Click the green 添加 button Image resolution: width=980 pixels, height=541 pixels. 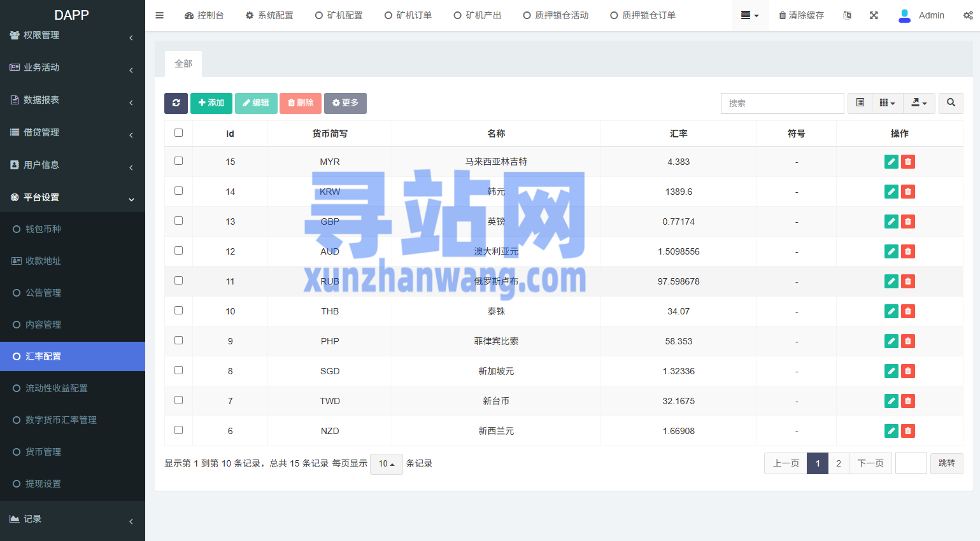[211, 103]
